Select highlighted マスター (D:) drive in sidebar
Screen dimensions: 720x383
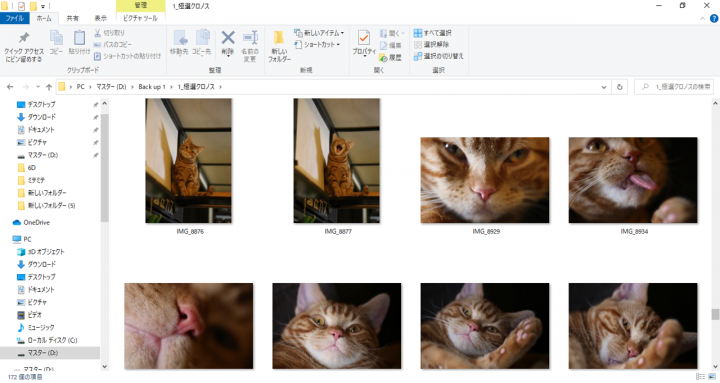click(50, 353)
